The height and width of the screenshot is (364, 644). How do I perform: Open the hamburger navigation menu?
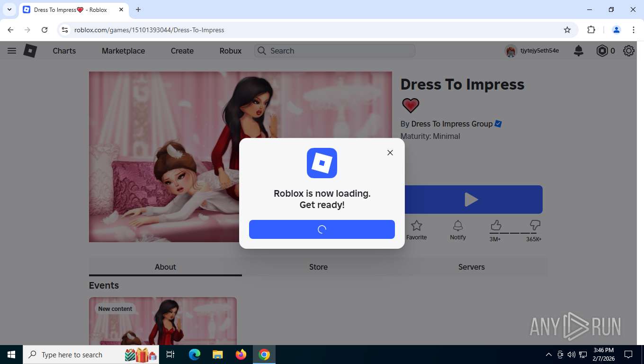click(x=12, y=51)
